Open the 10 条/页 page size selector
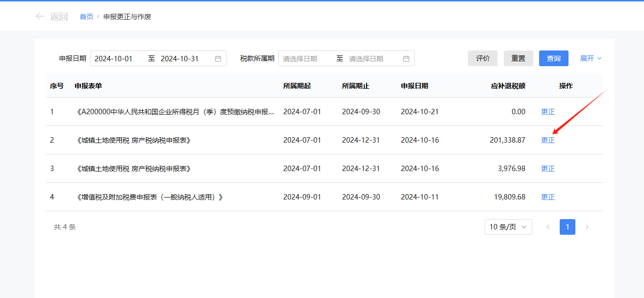644x298 pixels. 504,227
